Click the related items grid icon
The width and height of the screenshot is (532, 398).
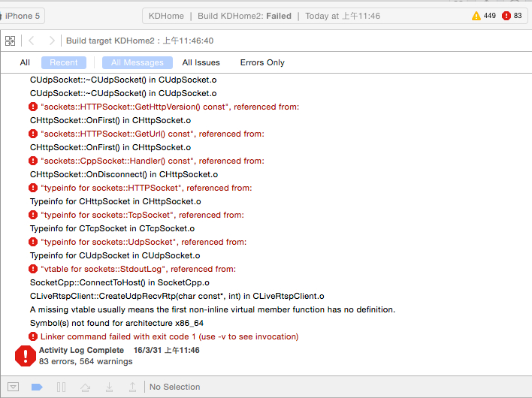point(11,41)
